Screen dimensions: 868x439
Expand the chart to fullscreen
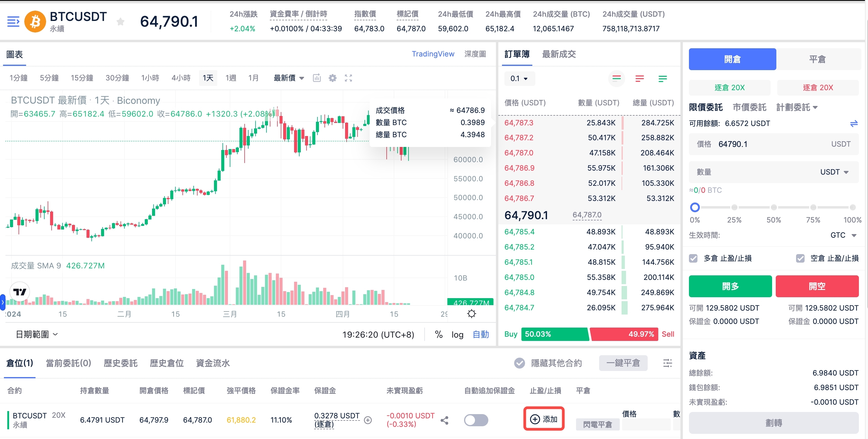click(x=348, y=78)
